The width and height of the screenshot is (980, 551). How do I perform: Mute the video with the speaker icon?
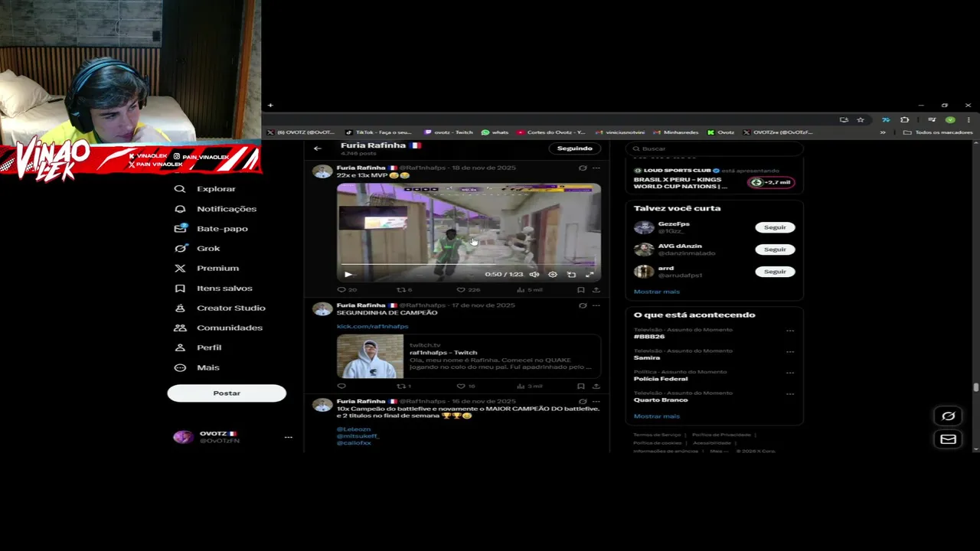[x=534, y=275]
